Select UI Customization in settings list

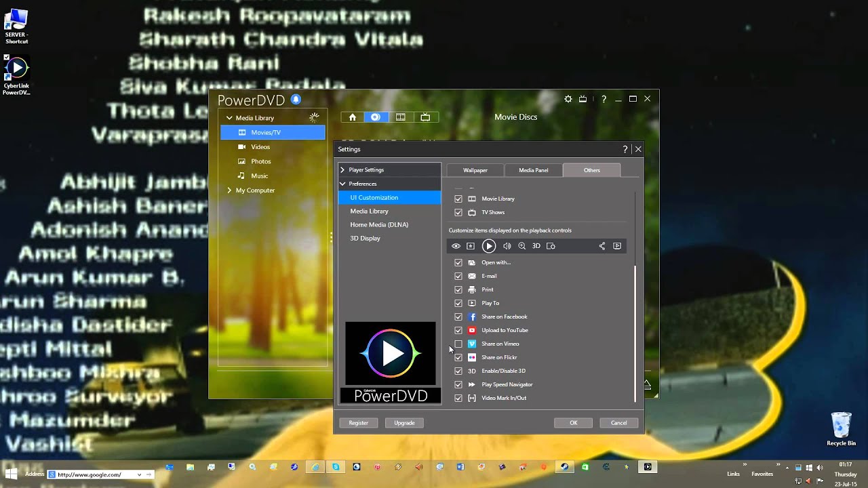(x=389, y=197)
